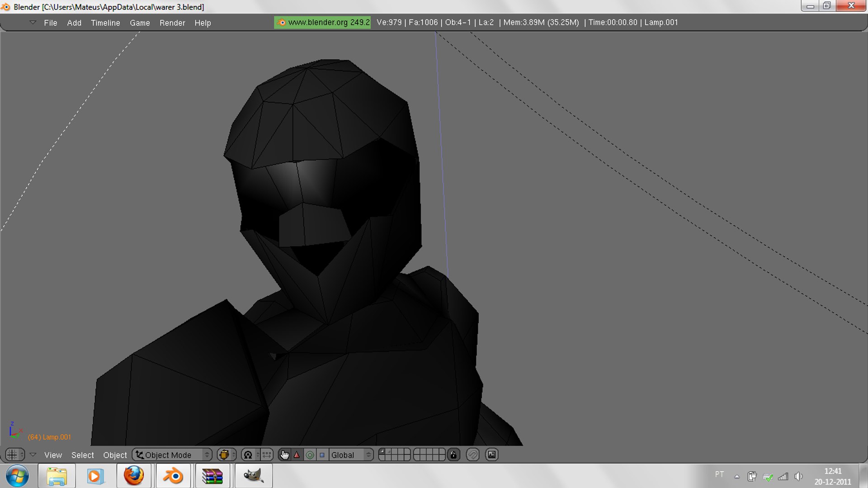Click the render this window image icon
Screen dimensions: 868x488
point(491,455)
